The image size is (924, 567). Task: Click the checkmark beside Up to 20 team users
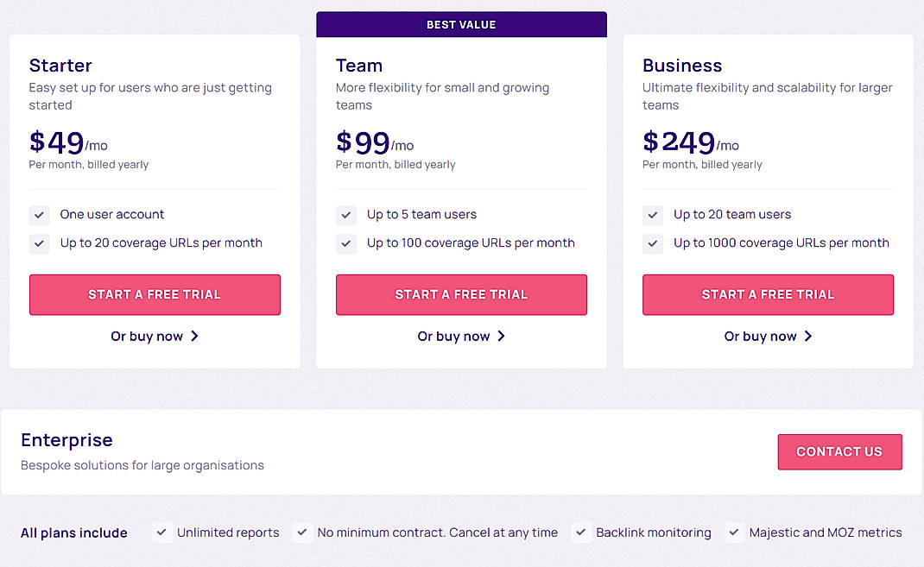click(653, 214)
